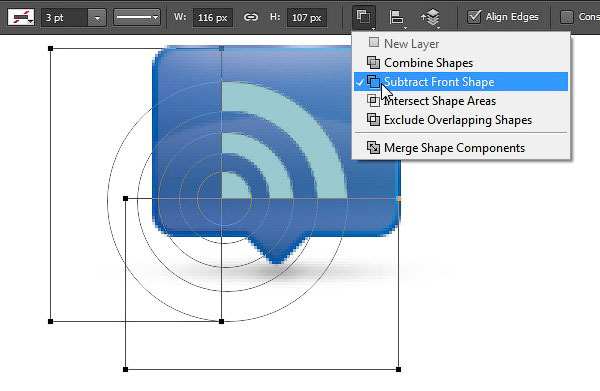Image resolution: width=600 pixels, height=391 pixels.
Task: Toggle the link width and height icon
Action: tap(251, 17)
